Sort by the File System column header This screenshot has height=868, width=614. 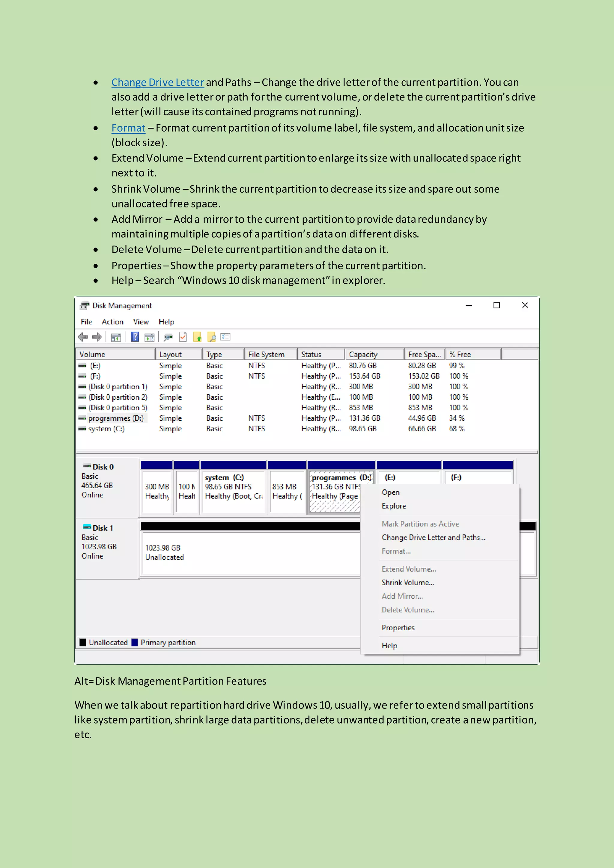point(271,354)
